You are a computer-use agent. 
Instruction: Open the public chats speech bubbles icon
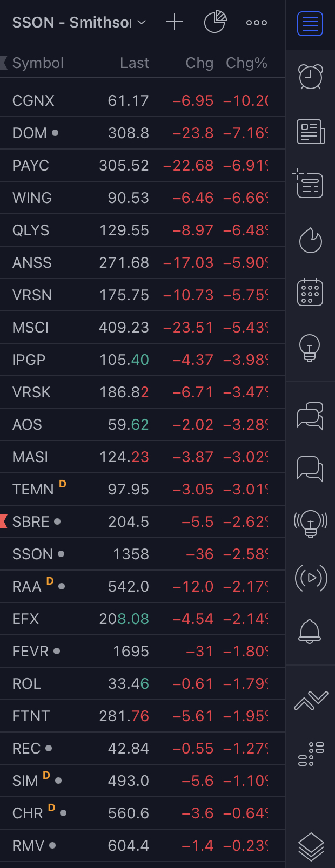coord(310,416)
